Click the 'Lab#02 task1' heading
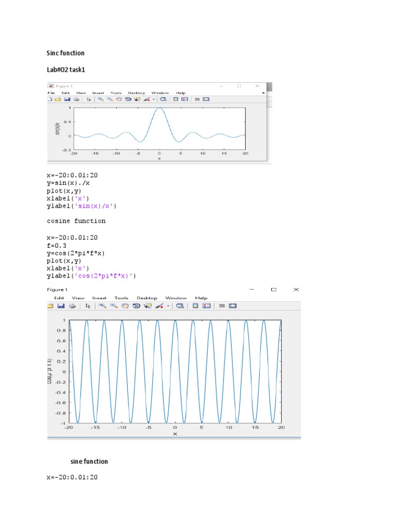 (x=66, y=70)
